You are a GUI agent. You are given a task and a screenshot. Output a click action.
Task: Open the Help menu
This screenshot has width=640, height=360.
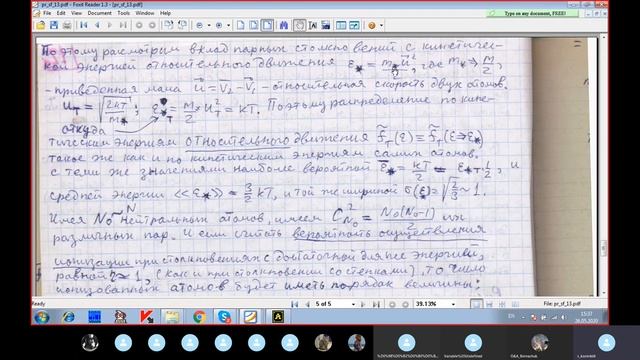[165, 13]
